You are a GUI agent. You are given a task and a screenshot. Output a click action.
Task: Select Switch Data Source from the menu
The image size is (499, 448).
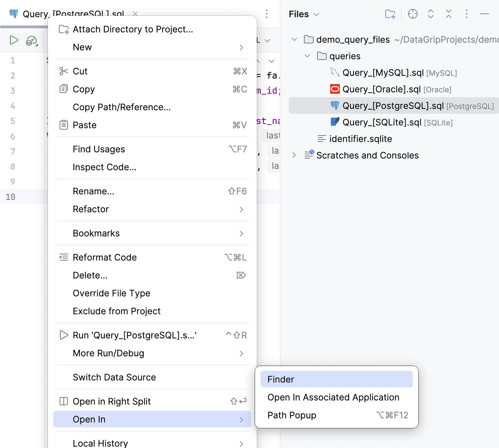pos(114,377)
